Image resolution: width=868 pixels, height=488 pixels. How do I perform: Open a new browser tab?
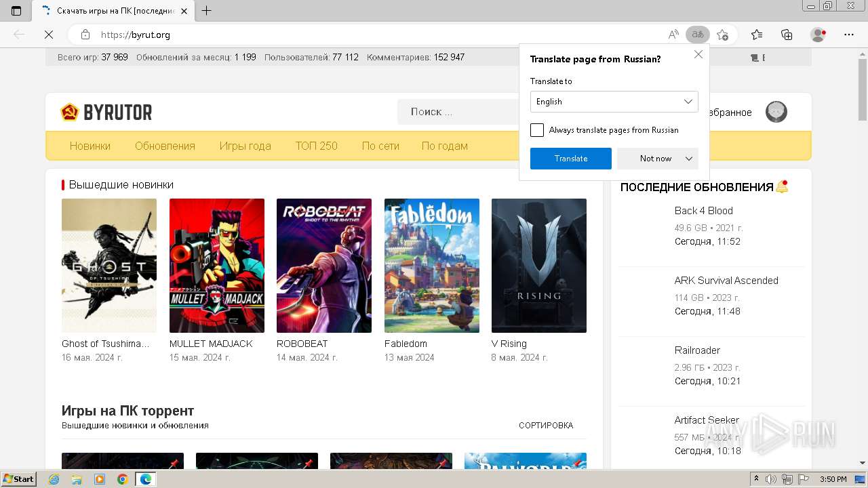pyautogui.click(x=207, y=11)
